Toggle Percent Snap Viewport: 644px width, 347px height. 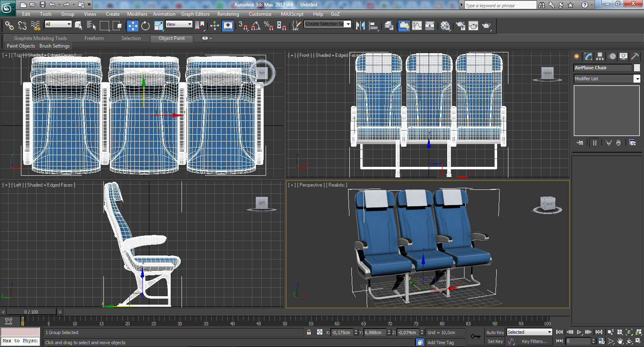269,26
